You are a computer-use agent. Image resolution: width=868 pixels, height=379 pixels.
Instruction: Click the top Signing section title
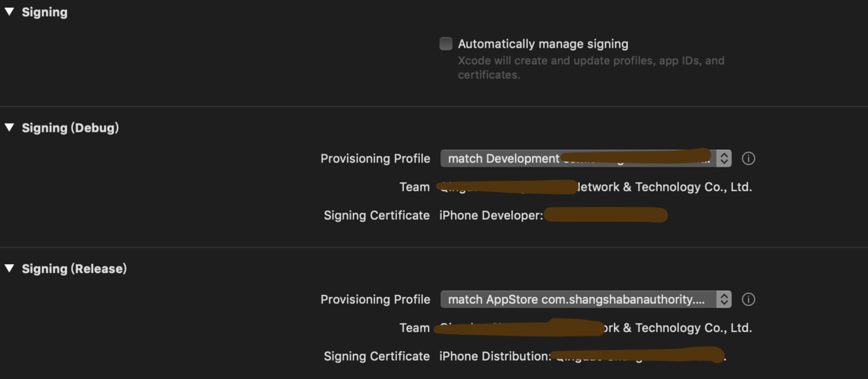click(x=44, y=12)
